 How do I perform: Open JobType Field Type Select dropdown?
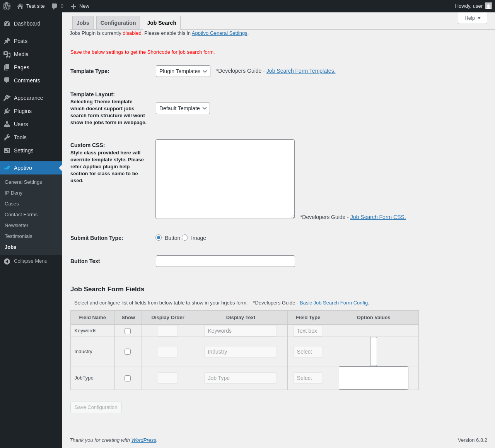tap(308, 378)
